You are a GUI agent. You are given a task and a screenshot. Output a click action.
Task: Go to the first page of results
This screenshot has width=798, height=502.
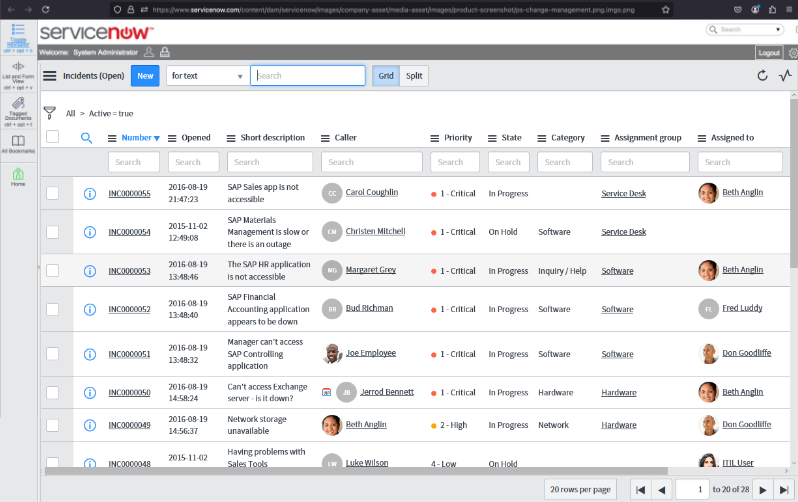641,490
